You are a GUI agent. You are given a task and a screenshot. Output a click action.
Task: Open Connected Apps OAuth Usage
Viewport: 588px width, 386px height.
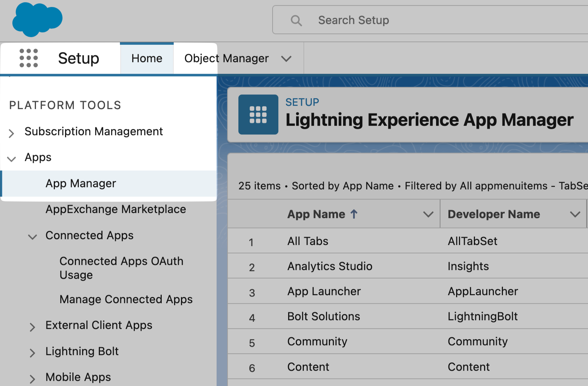tap(121, 268)
